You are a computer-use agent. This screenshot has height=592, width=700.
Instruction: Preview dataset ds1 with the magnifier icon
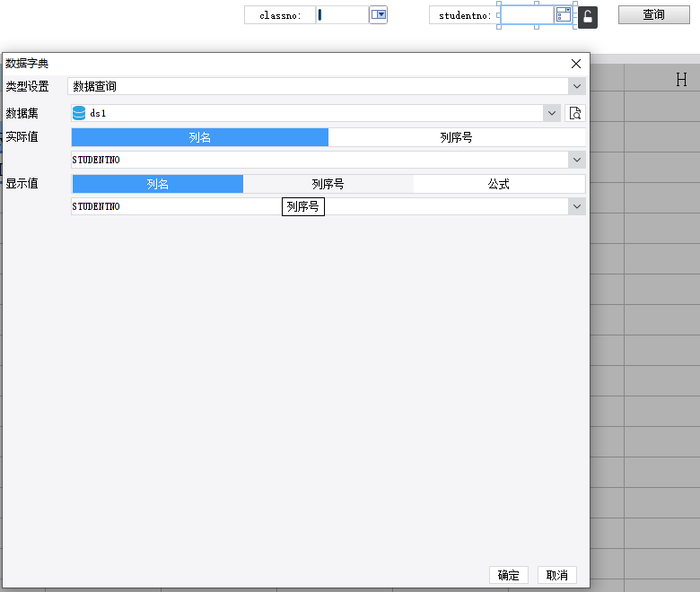575,113
